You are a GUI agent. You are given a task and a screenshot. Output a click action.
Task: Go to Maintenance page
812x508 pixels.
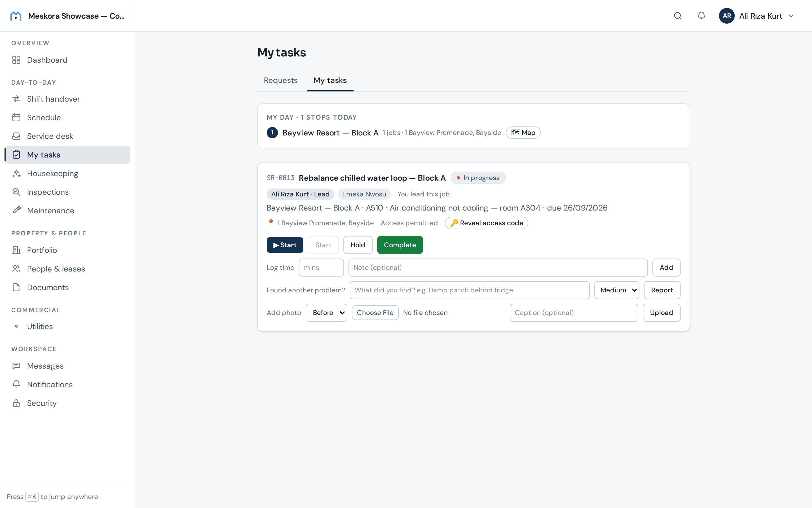click(67, 211)
